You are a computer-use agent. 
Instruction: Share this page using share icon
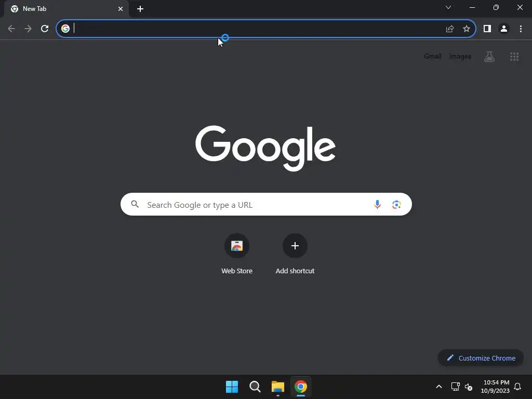point(449,29)
